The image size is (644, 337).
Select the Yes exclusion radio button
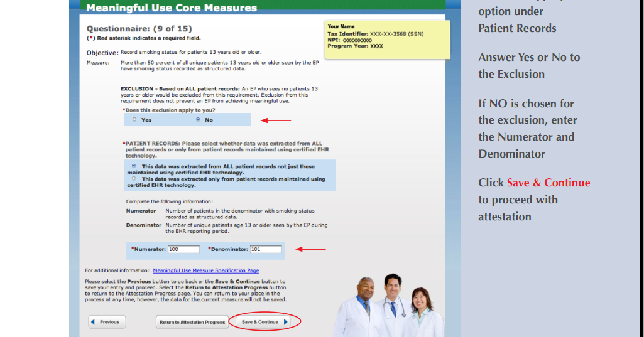[134, 120]
